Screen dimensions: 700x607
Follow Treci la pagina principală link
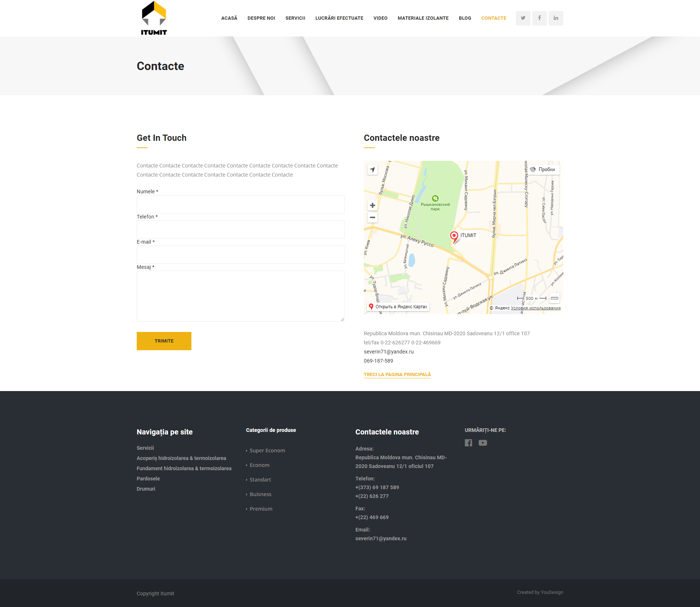(x=397, y=374)
